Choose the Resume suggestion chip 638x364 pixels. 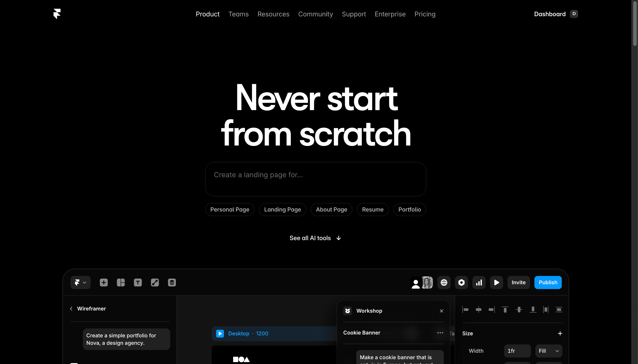(373, 210)
